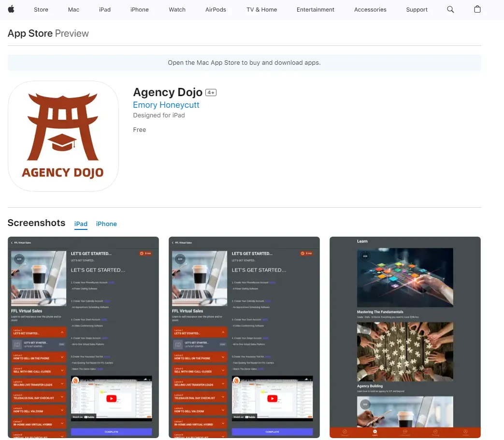Go to iPad in the top navigation
This screenshot has height=440, width=504.
pyautogui.click(x=105, y=10)
